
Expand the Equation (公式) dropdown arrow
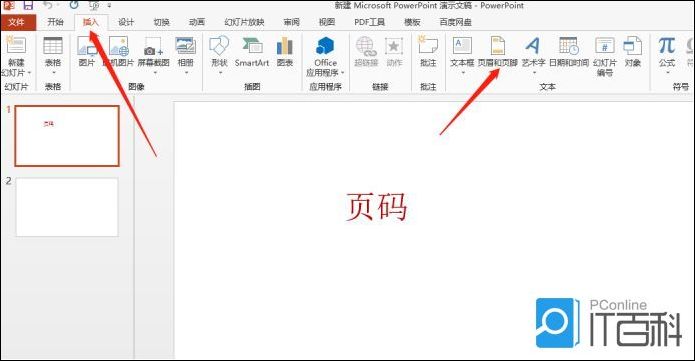click(667, 73)
